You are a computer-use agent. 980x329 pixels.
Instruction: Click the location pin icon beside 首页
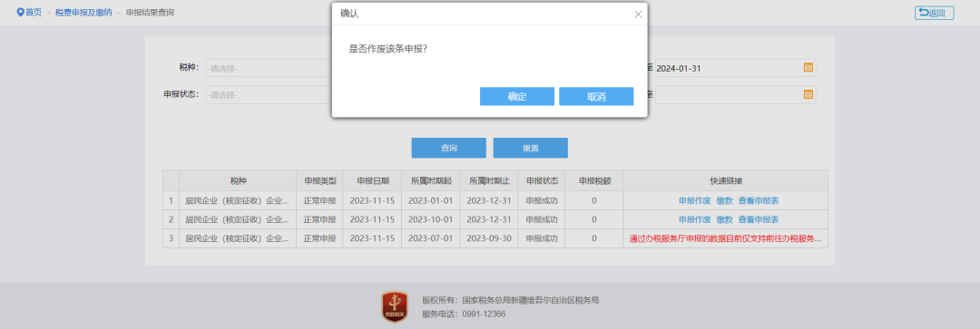click(x=20, y=13)
